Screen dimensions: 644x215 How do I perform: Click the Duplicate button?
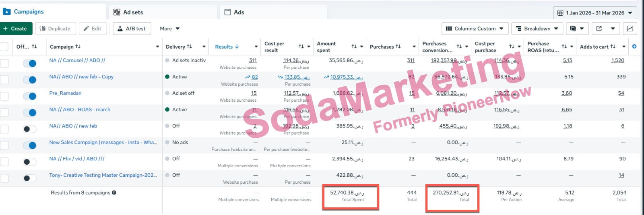55,29
